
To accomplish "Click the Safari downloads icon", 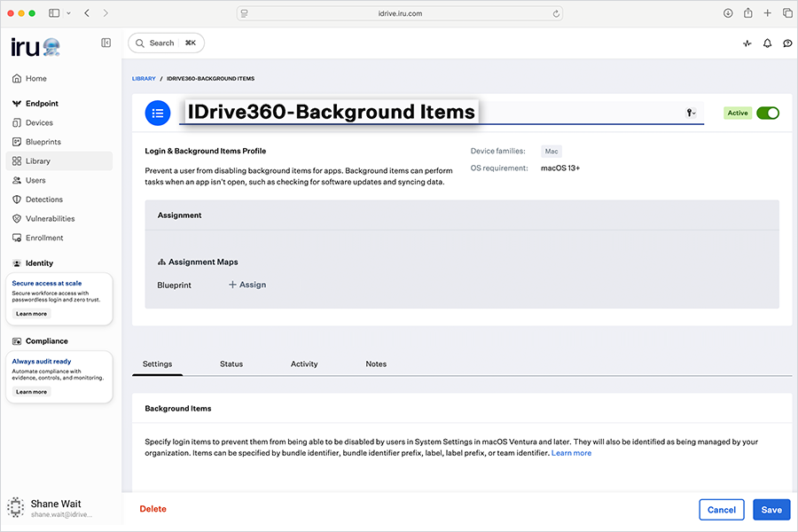I will [x=728, y=13].
